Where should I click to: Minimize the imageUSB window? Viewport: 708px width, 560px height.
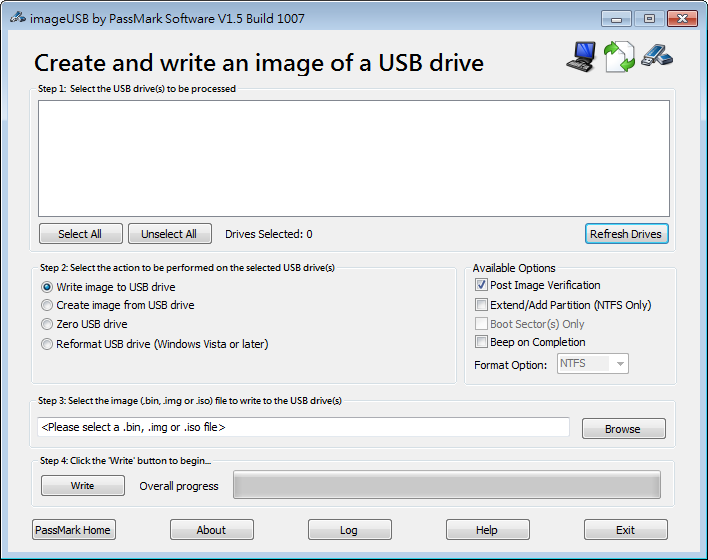(x=616, y=19)
